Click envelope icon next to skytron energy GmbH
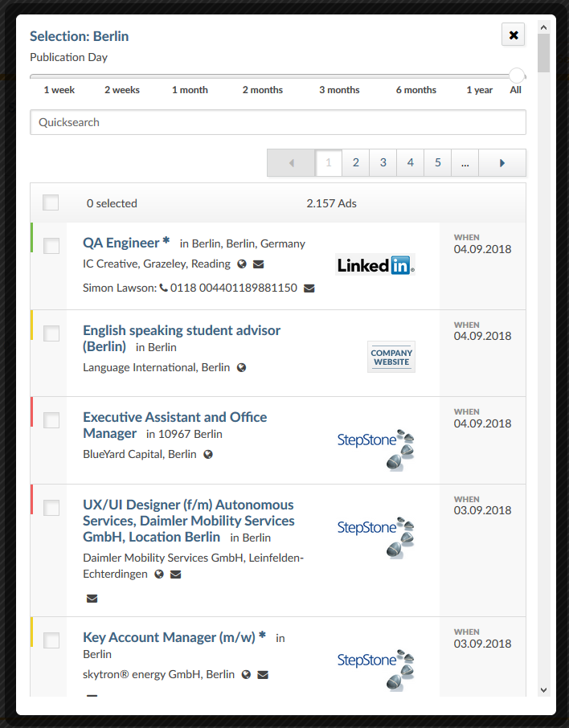Viewport: 569px width, 728px height. click(263, 675)
